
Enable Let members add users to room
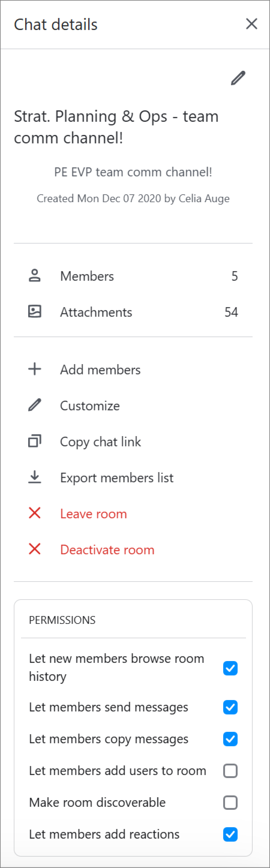click(230, 771)
